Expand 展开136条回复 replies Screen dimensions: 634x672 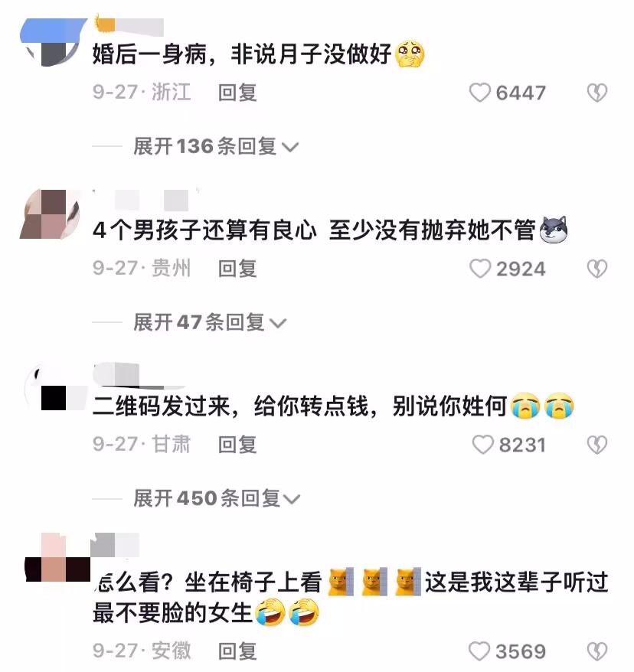216,147
